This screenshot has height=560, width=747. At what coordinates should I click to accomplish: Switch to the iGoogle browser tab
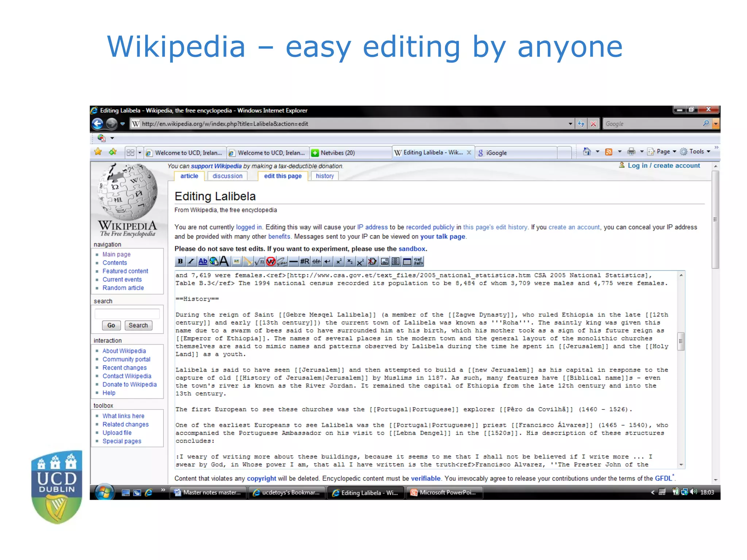516,153
